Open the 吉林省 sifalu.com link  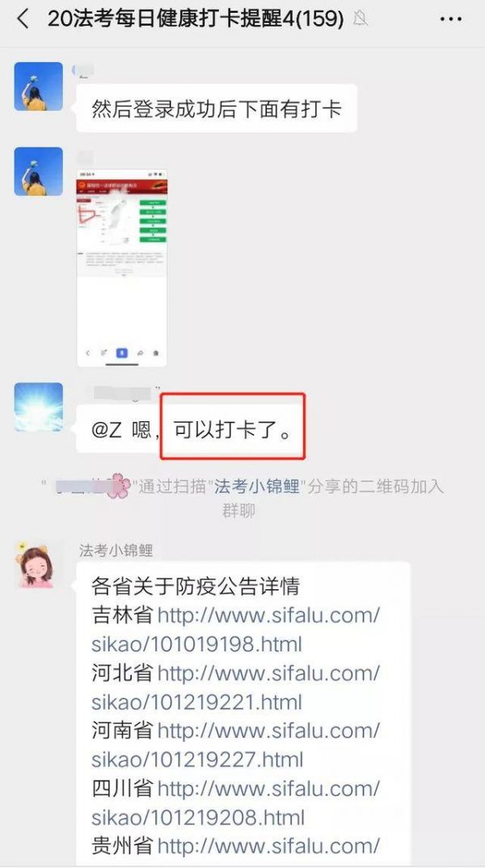point(236,630)
